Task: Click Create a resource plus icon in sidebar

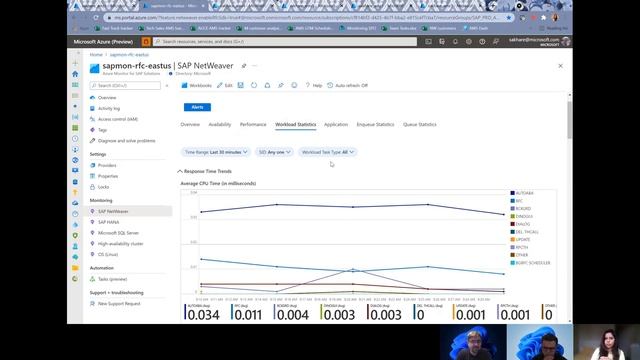Action: pyautogui.click(x=75, y=63)
